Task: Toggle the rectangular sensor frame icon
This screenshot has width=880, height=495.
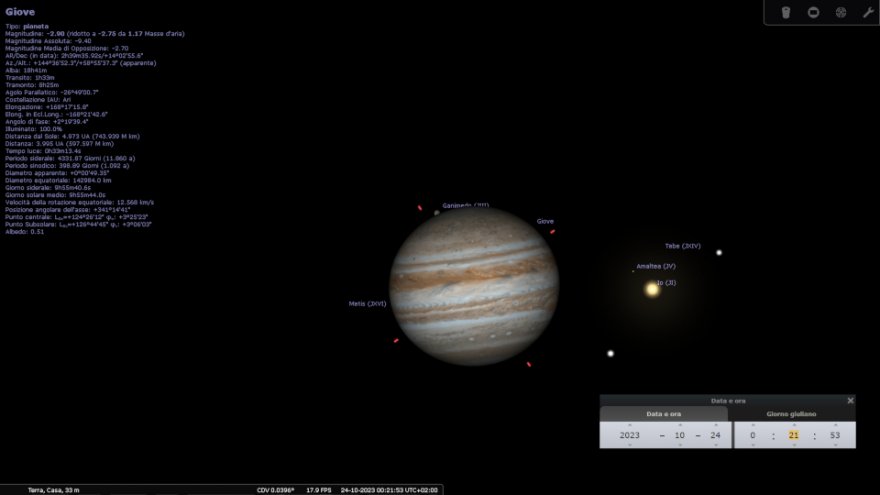Action: [x=814, y=13]
